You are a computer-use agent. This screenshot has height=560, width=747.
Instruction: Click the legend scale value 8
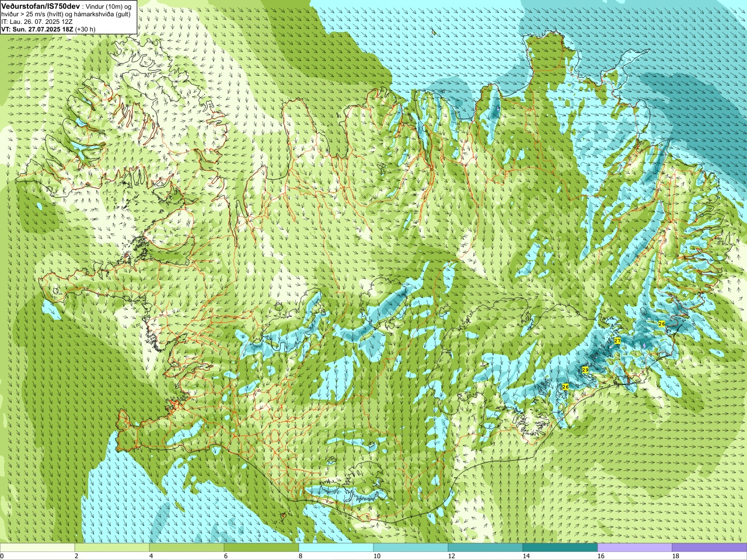[x=301, y=556]
